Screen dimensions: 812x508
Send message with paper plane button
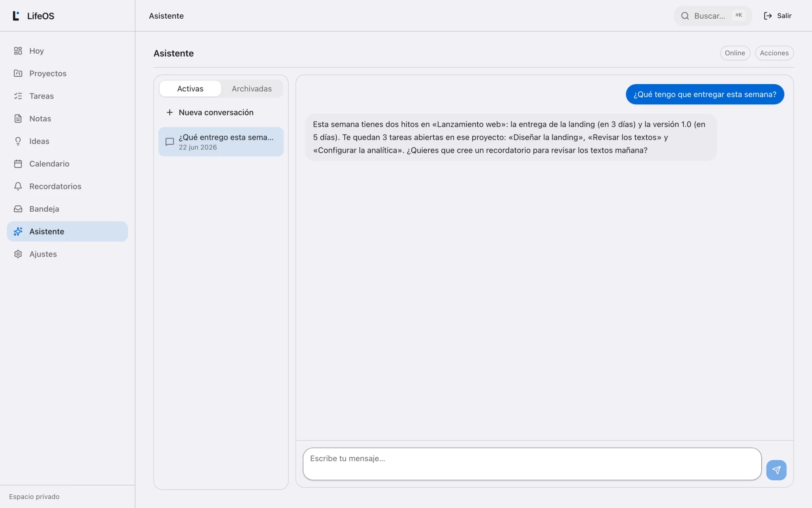pos(776,470)
